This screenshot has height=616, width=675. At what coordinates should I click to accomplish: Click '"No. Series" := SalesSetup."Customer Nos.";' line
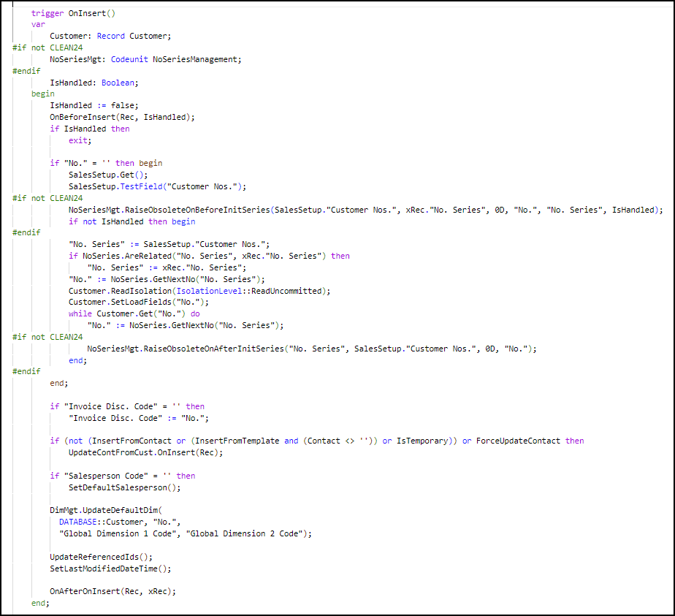[x=169, y=244]
